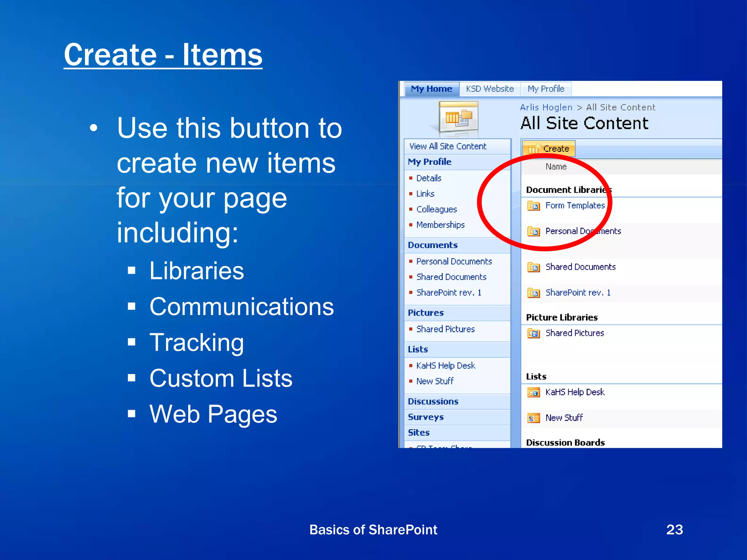Viewport: 747px width, 560px height.
Task: Open Links in the sidebar
Action: 425,194
